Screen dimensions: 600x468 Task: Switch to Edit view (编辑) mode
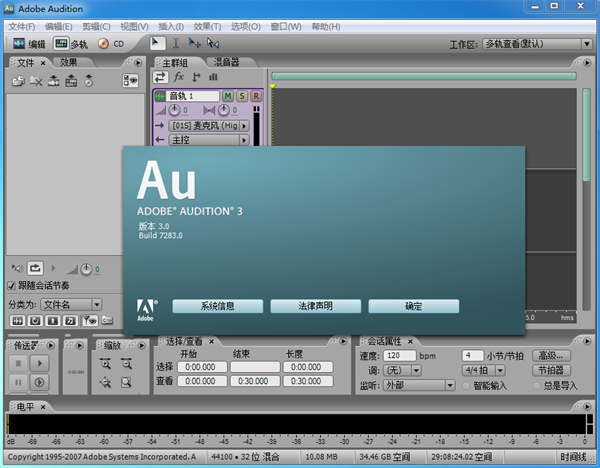(x=29, y=44)
